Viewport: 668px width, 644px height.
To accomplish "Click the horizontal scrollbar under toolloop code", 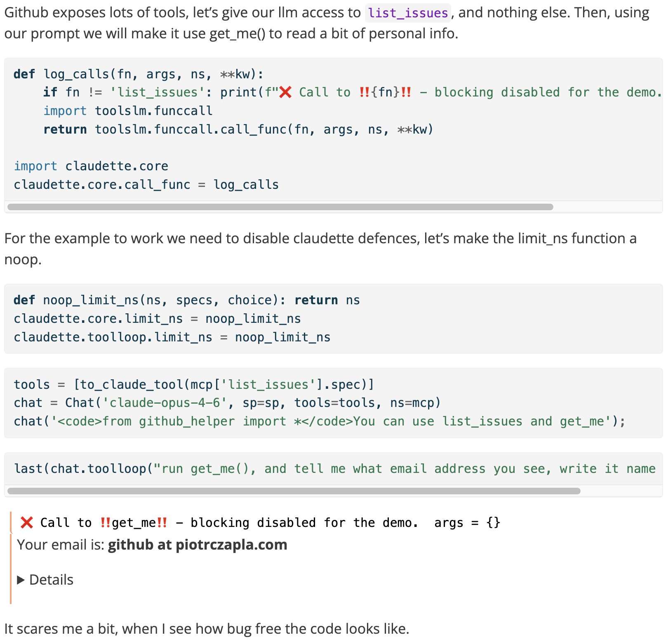I will [x=294, y=491].
